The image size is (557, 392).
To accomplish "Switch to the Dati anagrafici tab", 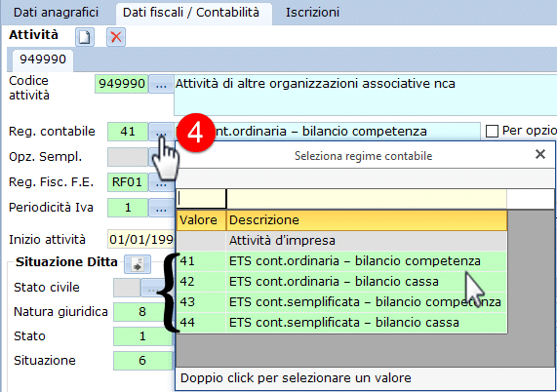I will pyautogui.click(x=57, y=13).
